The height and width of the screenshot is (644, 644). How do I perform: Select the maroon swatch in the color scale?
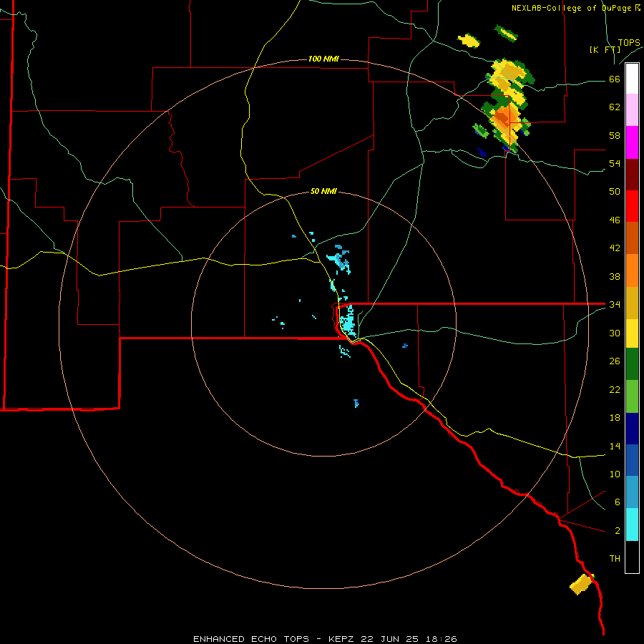point(632,175)
